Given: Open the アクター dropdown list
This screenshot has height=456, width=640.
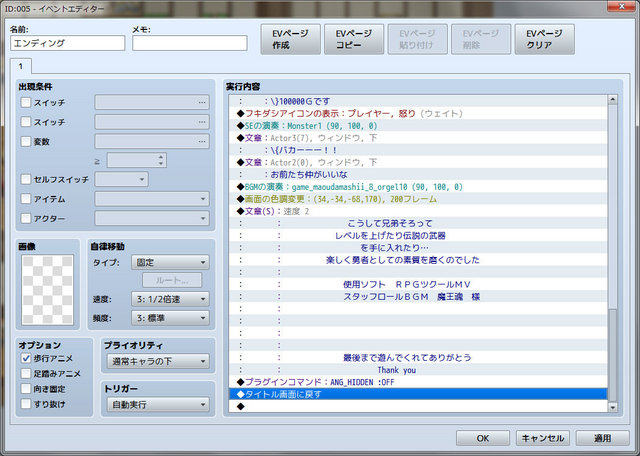Looking at the screenshot, I should click(152, 218).
